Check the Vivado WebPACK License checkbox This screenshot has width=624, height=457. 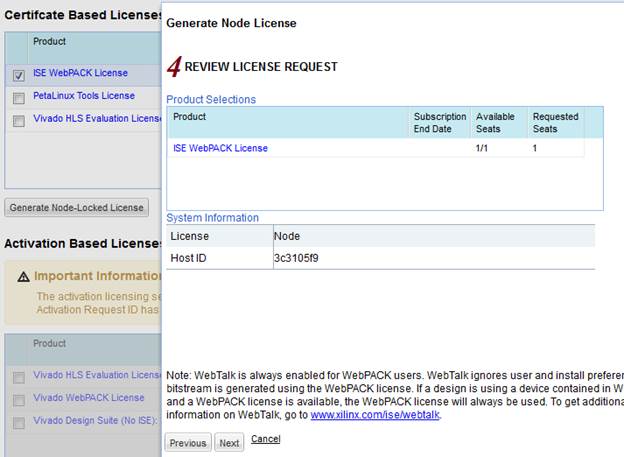19,400
